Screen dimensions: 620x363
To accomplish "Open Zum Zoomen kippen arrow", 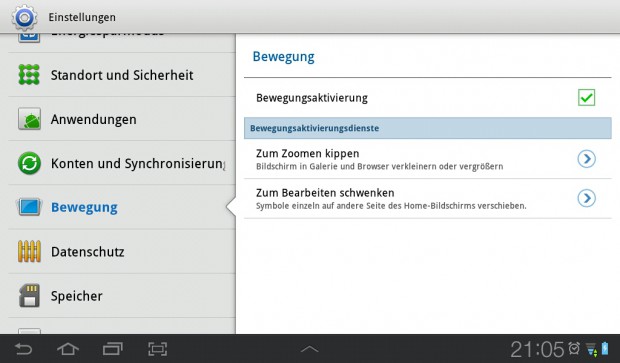I will (x=586, y=159).
